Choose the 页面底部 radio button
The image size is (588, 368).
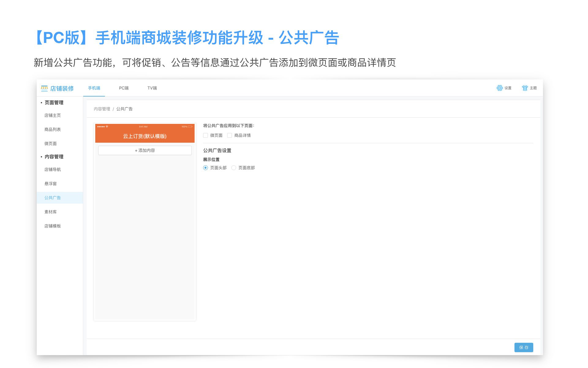234,168
